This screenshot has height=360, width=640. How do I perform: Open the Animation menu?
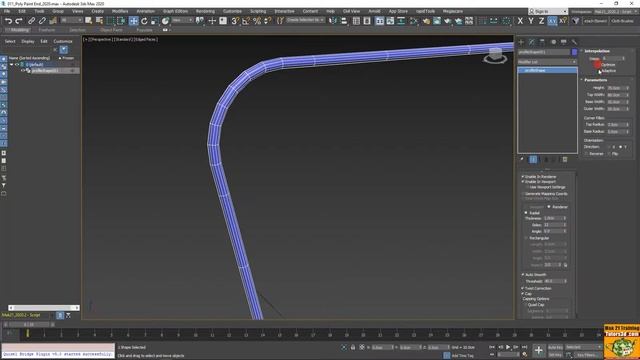click(x=145, y=11)
